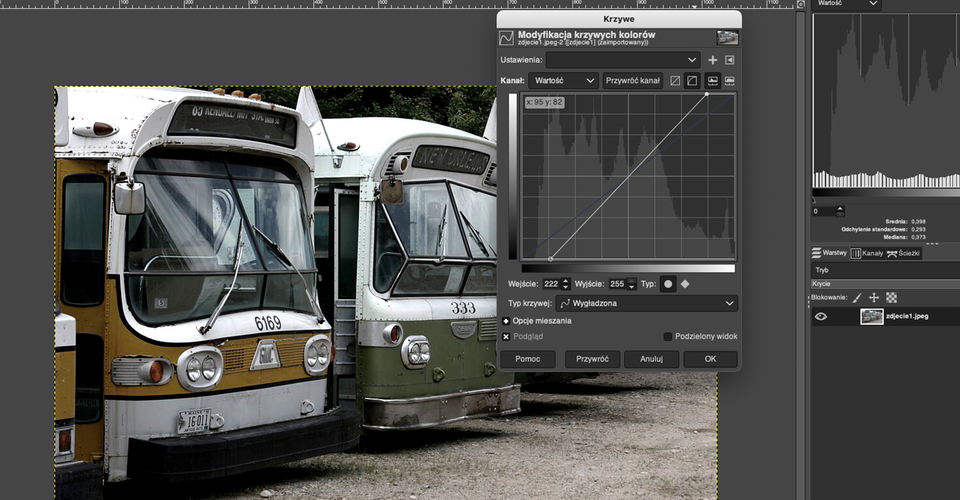This screenshot has width=960, height=500.
Task: Click the curves icon beside the dialog title
Action: 506,38
